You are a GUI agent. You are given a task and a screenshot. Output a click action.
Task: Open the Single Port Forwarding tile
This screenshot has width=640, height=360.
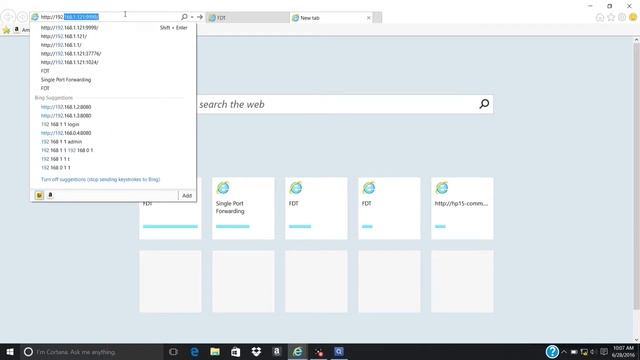(243, 208)
